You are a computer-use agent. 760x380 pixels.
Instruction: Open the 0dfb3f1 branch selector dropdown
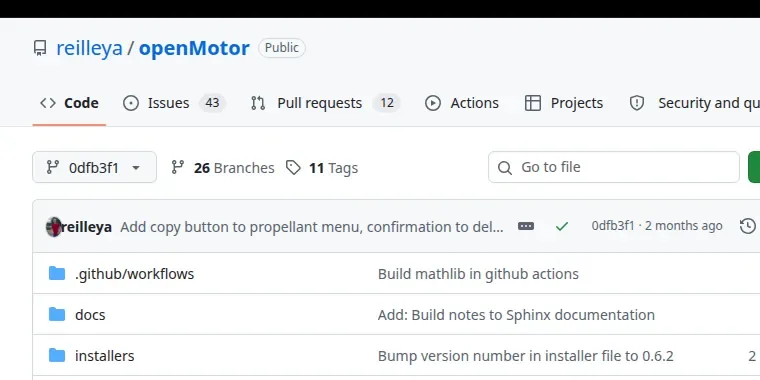[x=95, y=167]
